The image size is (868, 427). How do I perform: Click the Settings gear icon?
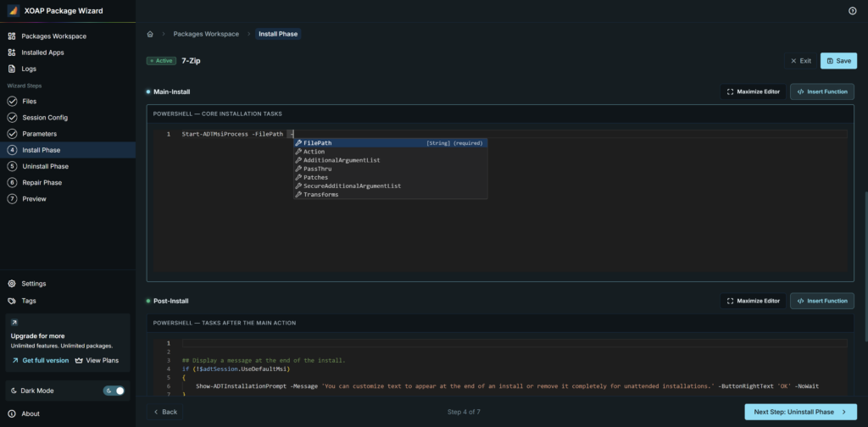pos(12,284)
